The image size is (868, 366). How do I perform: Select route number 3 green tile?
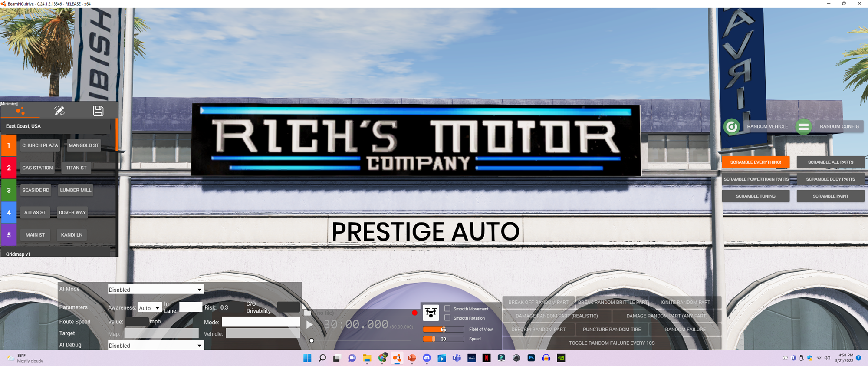pos(9,190)
